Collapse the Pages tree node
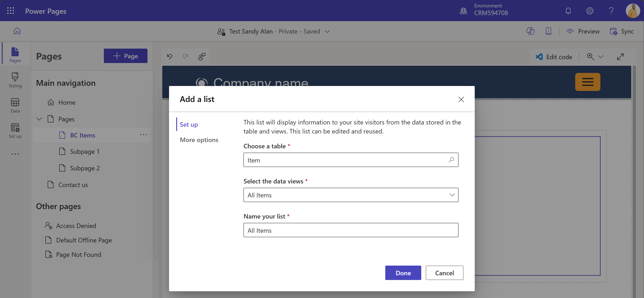This screenshot has height=298, width=644. point(39,119)
